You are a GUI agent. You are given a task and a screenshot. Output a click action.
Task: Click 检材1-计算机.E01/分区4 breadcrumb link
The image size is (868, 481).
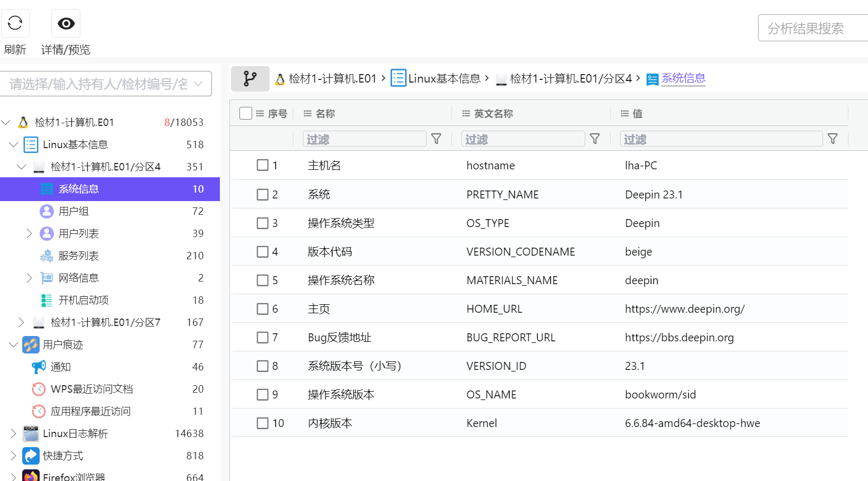pyautogui.click(x=571, y=79)
